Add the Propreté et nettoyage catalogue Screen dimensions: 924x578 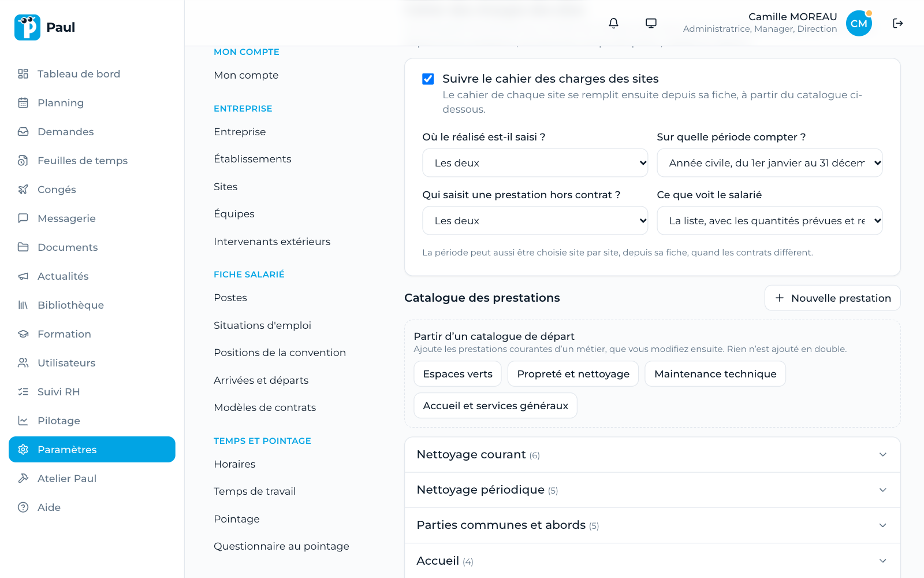(573, 374)
